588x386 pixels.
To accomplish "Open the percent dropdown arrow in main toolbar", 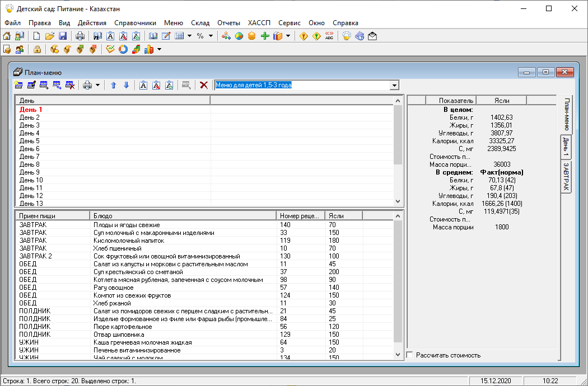I will pyautogui.click(x=211, y=36).
